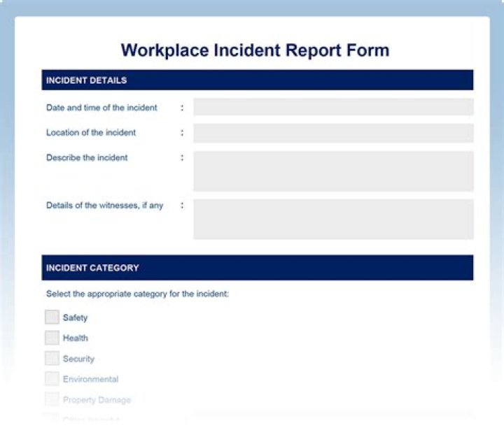Click the Security label text

[x=78, y=359]
